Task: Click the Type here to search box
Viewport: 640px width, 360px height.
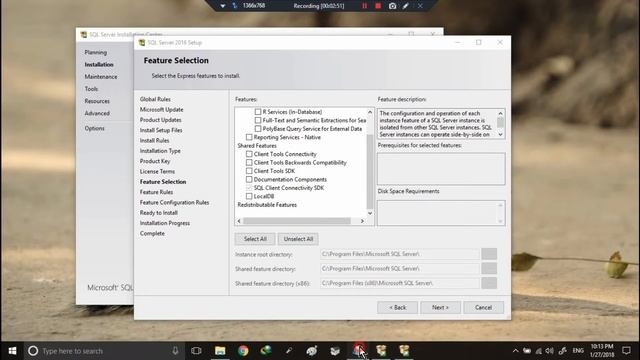Action: 104,351
